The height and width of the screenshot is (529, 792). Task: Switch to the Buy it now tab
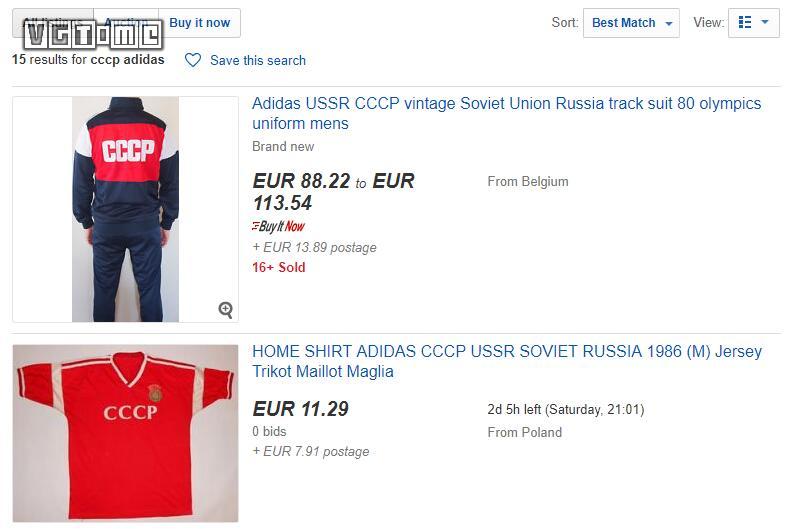pyautogui.click(x=199, y=23)
